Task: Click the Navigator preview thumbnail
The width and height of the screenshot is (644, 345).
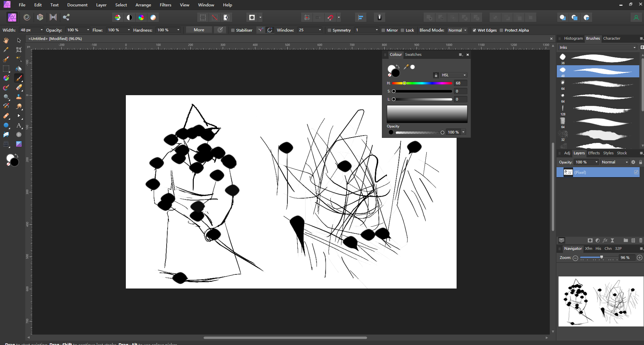Action: tap(601, 301)
